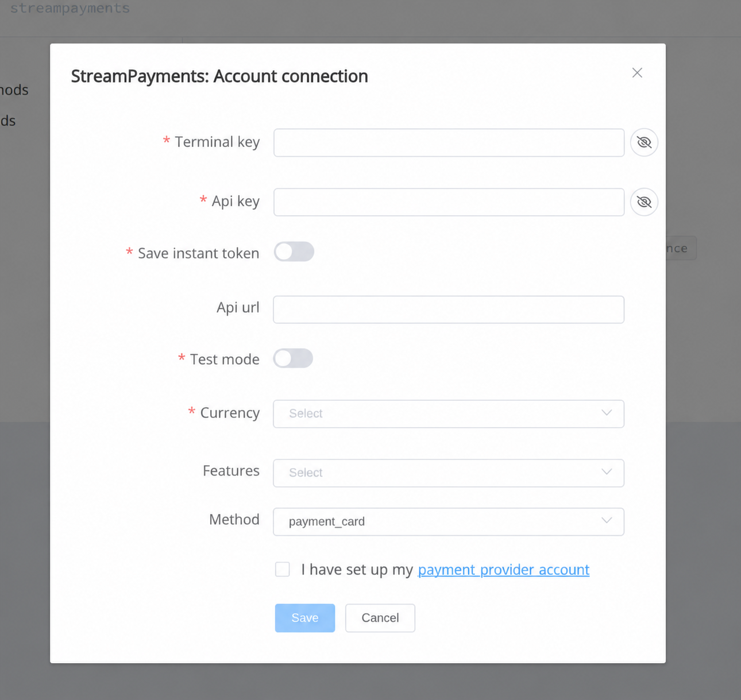Reveal the Terminal key with the eye icon
741x700 pixels.
point(644,142)
